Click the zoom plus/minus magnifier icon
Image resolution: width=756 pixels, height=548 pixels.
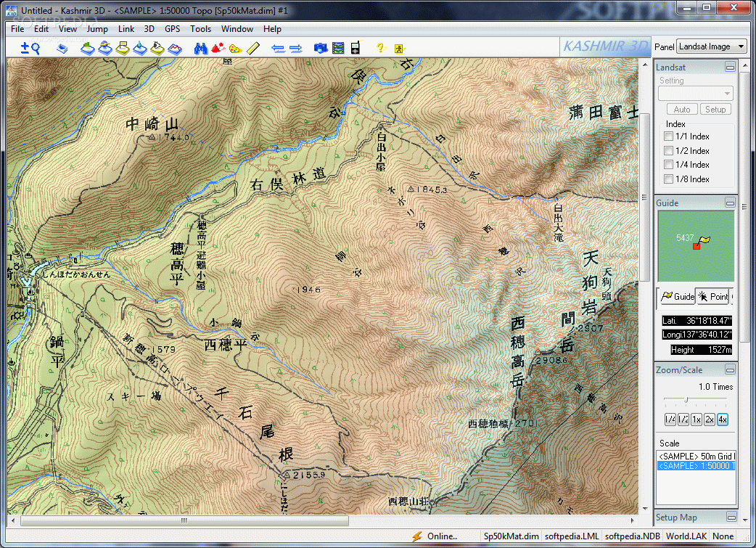coord(30,48)
